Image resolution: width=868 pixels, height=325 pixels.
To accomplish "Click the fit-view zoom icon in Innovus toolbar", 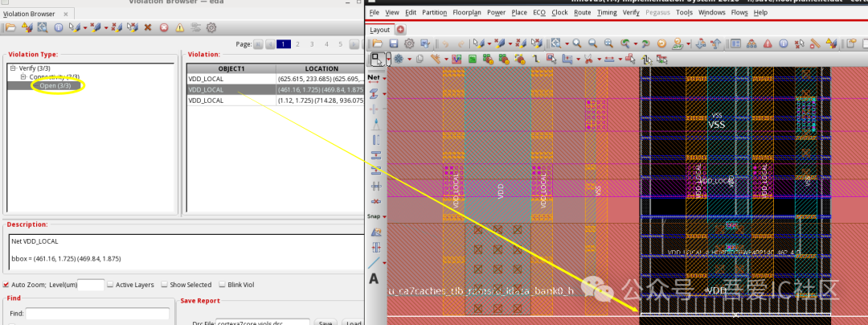I will point(555,43).
